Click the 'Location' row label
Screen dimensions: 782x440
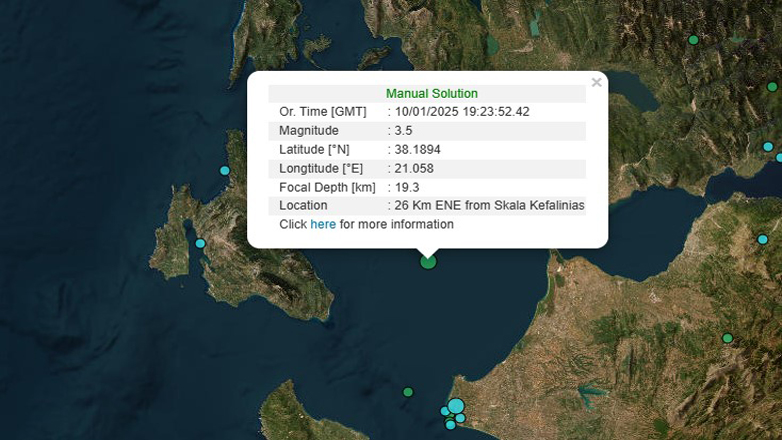coord(303,206)
